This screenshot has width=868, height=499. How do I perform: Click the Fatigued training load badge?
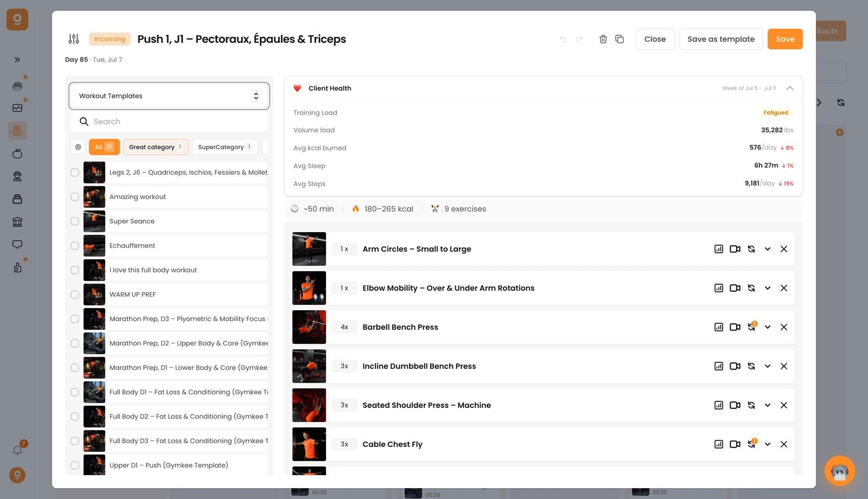click(x=776, y=113)
